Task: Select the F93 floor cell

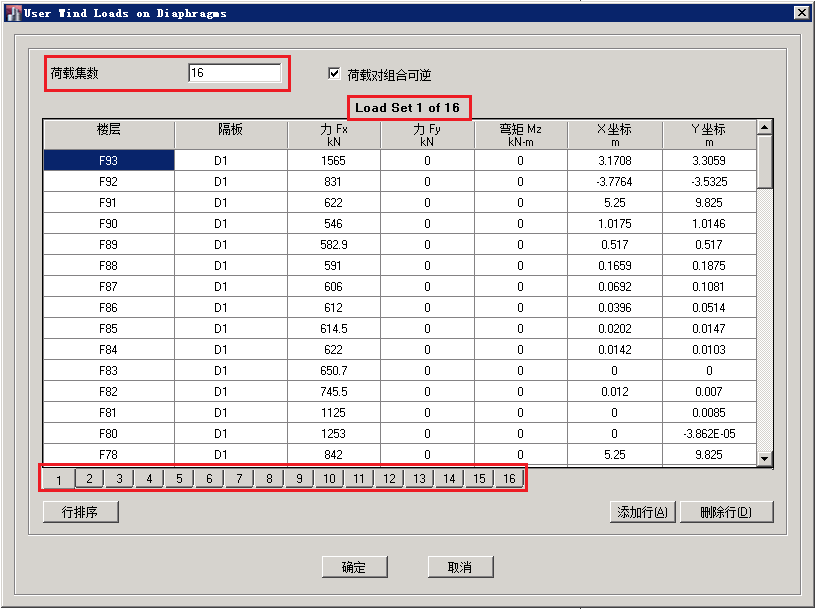Action: [109, 160]
